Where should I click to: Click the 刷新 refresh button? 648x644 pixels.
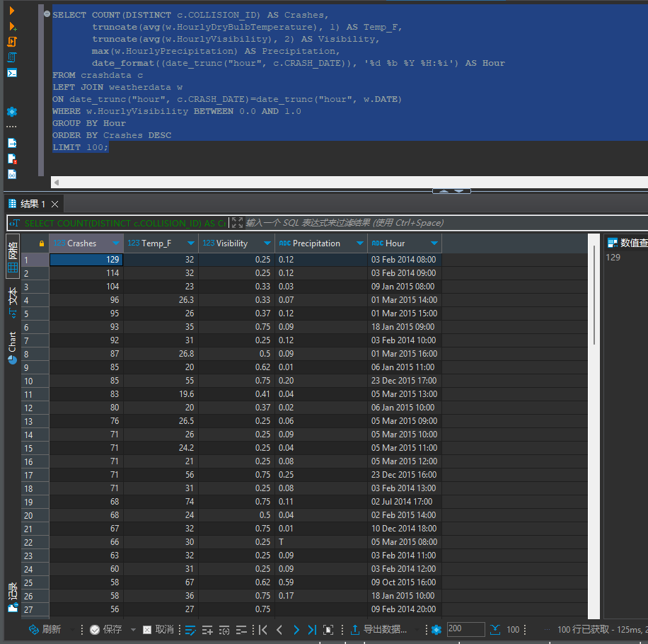(45, 630)
